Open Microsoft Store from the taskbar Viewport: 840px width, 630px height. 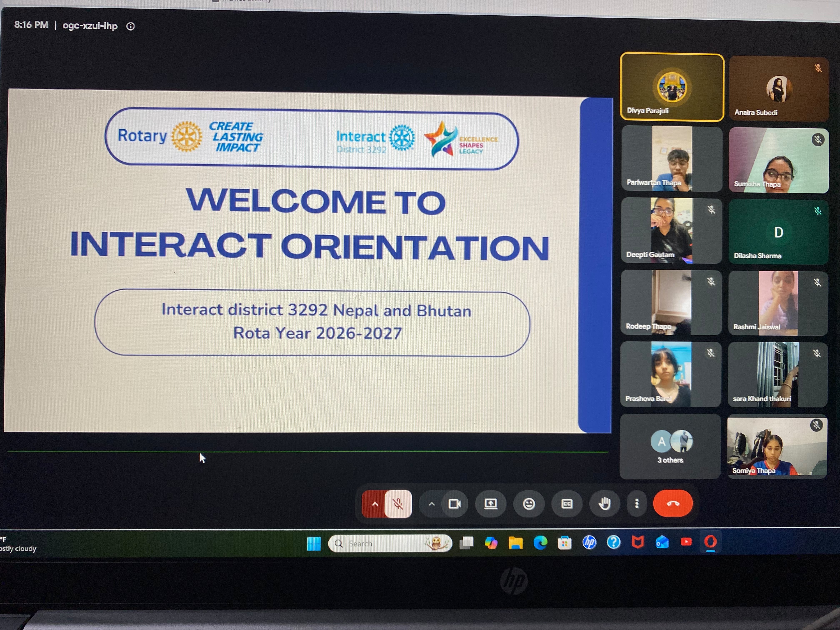click(565, 543)
